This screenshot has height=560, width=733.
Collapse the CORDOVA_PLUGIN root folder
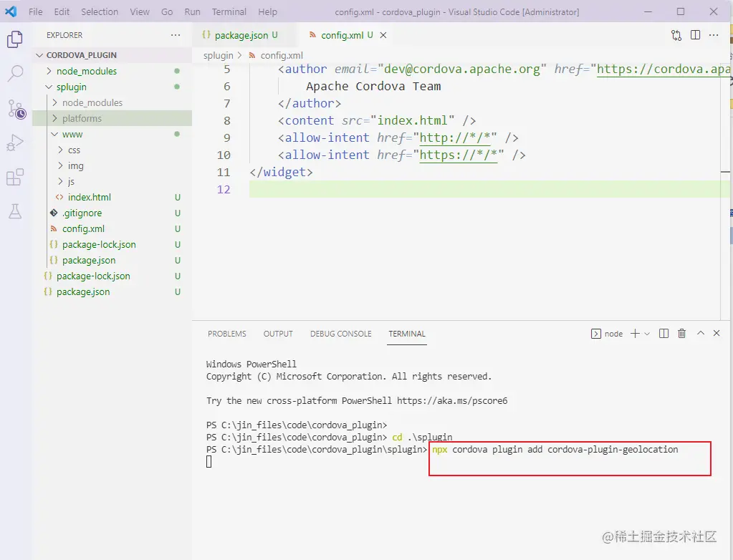coord(112,55)
